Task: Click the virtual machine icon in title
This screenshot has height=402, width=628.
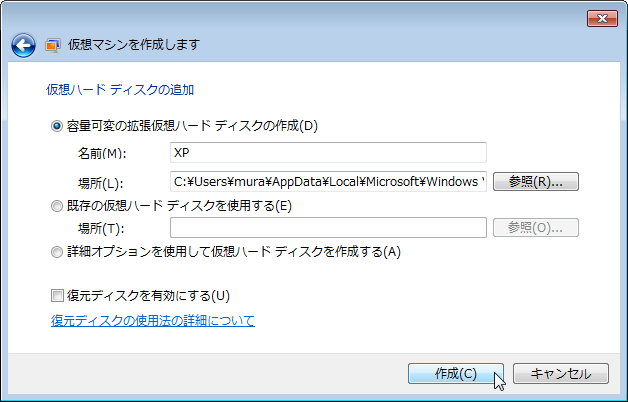Action: [53, 45]
